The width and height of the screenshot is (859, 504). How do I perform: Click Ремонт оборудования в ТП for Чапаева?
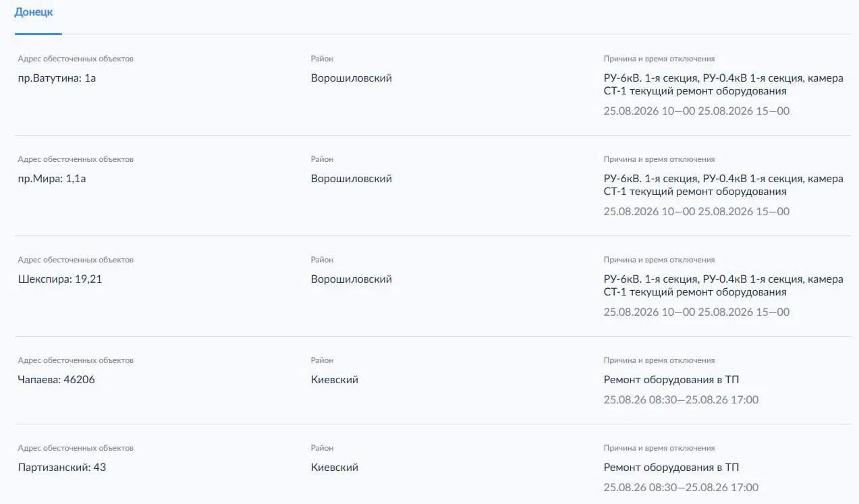pos(671,380)
